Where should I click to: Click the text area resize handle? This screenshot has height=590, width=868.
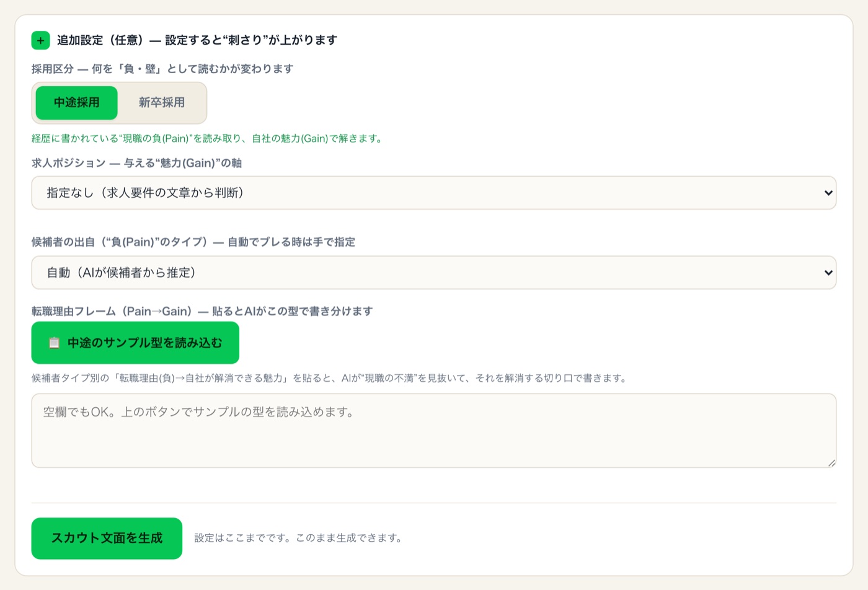pyautogui.click(x=831, y=463)
